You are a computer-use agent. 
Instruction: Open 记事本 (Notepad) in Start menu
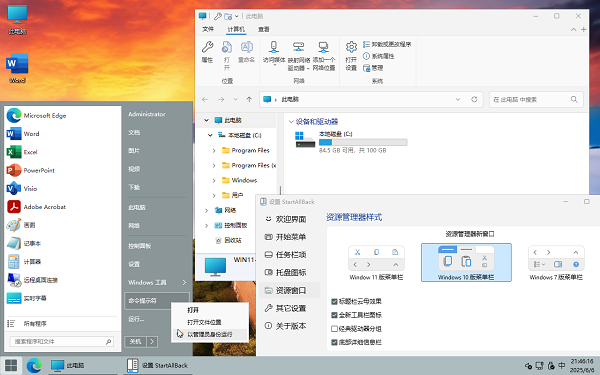[x=62, y=243]
